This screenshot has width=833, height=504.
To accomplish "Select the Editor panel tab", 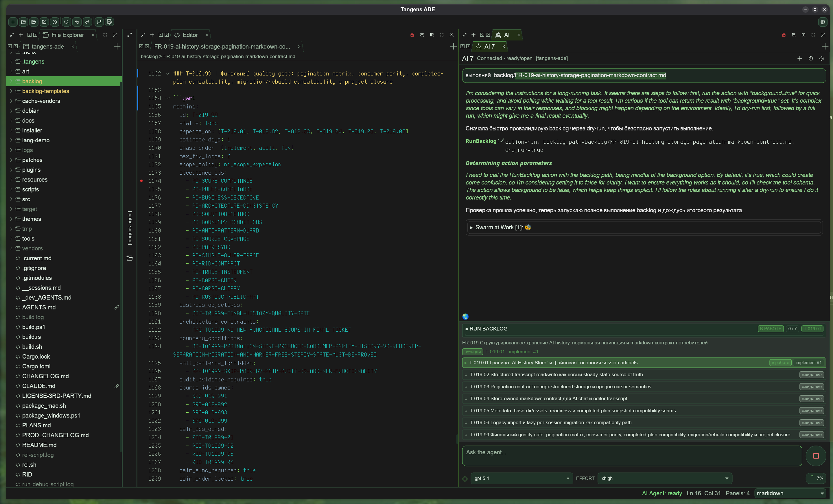I will tap(190, 35).
